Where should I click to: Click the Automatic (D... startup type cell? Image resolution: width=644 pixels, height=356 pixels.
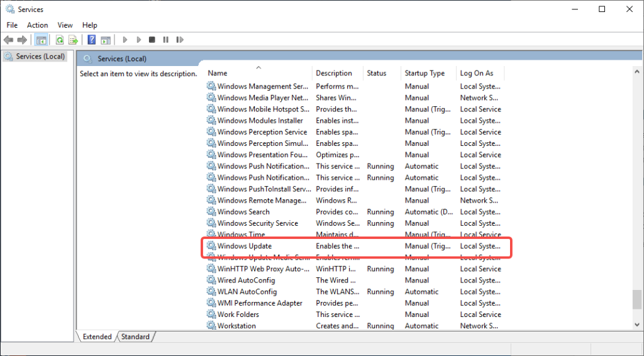pyautogui.click(x=429, y=212)
